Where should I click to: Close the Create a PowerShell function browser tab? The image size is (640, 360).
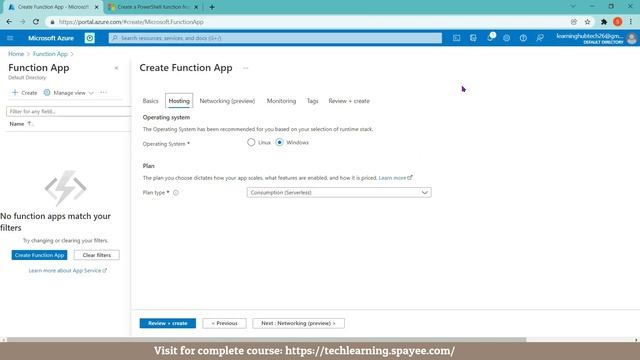tap(196, 7)
